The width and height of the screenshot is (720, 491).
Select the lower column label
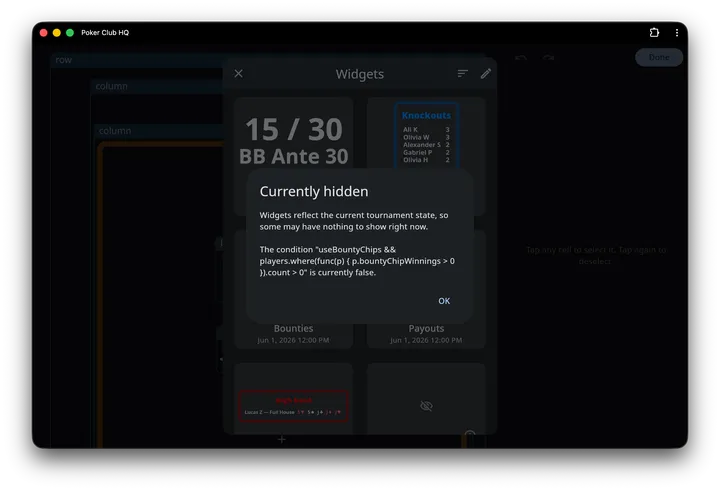[115, 130]
